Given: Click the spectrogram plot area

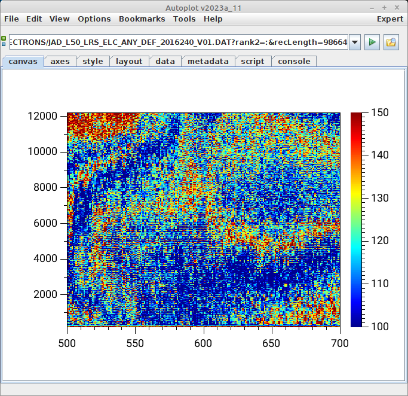Looking at the screenshot, I should 204,219.
